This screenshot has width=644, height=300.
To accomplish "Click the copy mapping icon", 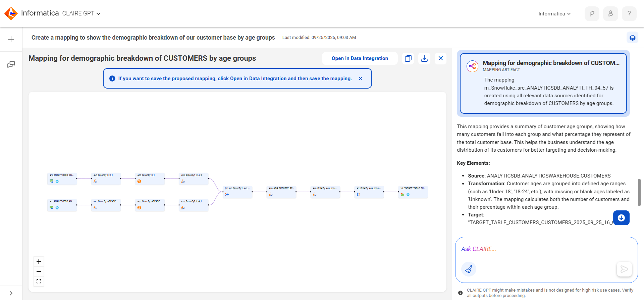I will (408, 58).
